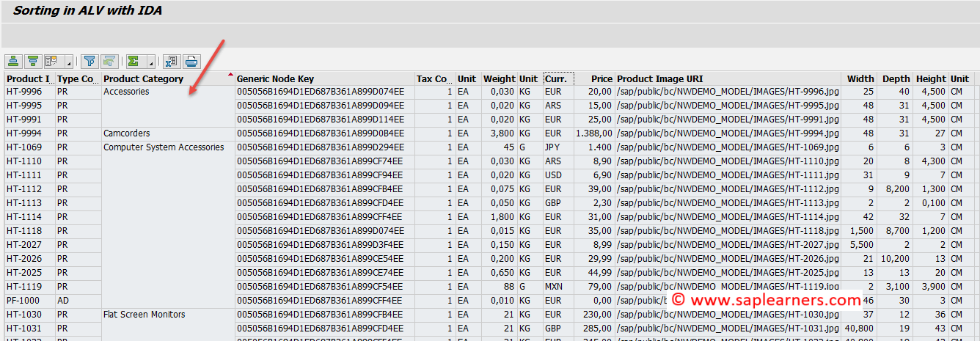980x341 pixels.
Task: Export table with the spreadsheet icon
Action: coord(171,62)
